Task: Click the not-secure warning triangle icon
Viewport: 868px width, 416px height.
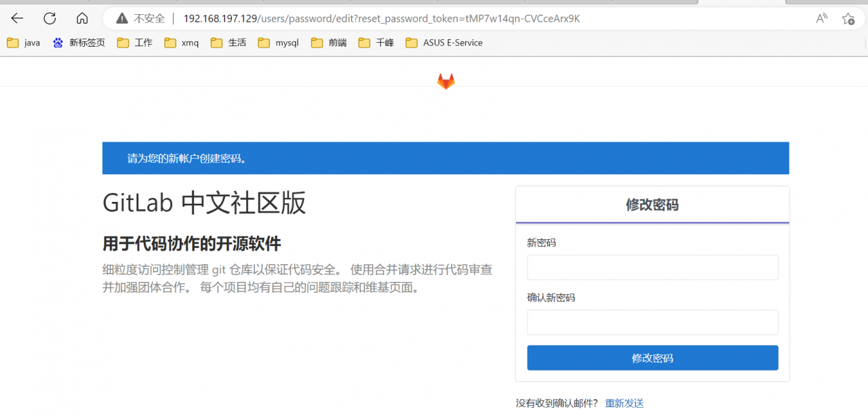Action: pos(122,18)
